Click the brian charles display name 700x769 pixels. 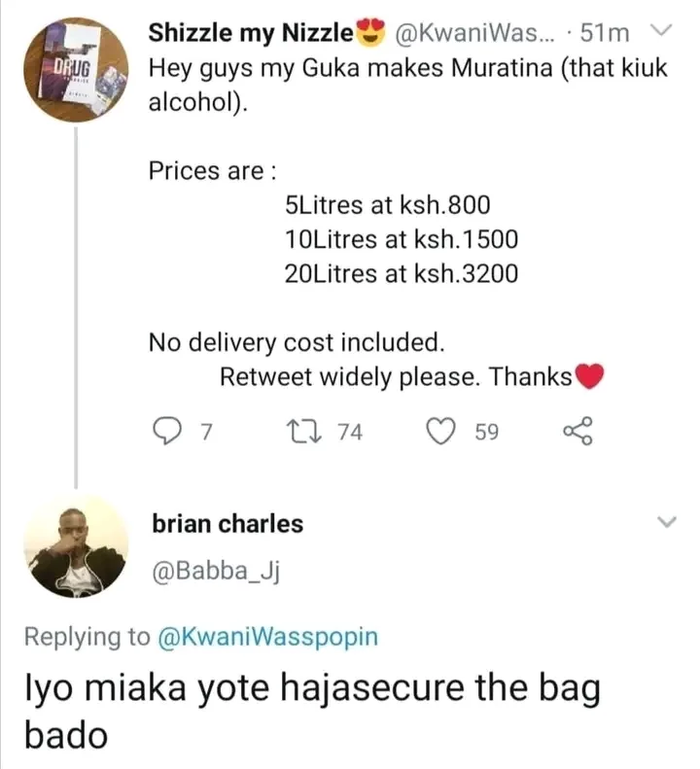(x=227, y=524)
